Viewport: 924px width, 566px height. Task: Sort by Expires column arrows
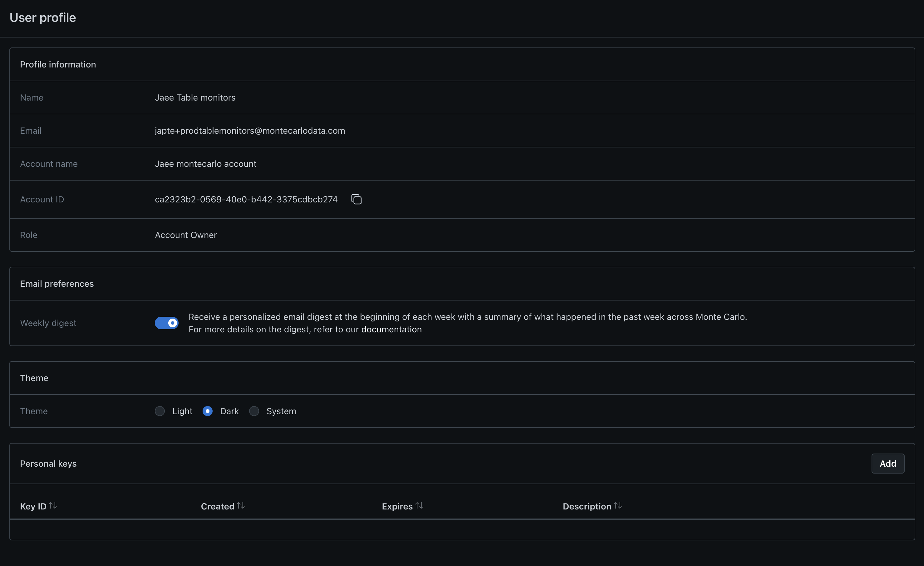click(x=419, y=506)
